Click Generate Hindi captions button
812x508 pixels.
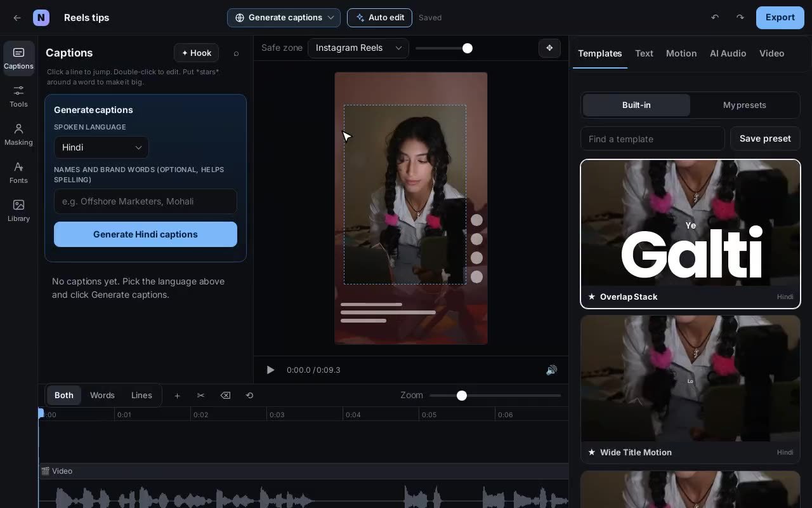[145, 234]
